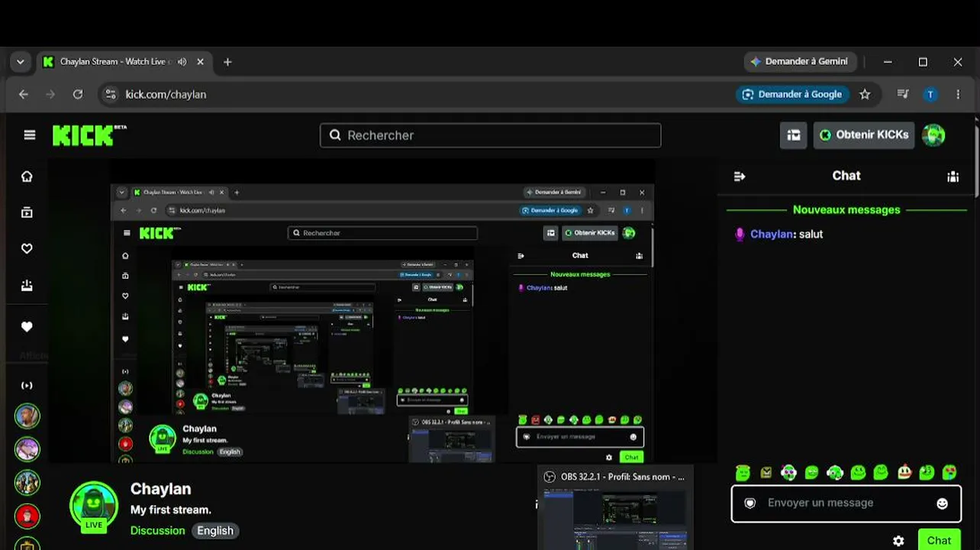Open the sidebar outlined heart icon
This screenshot has width=980, height=550.
point(27,248)
